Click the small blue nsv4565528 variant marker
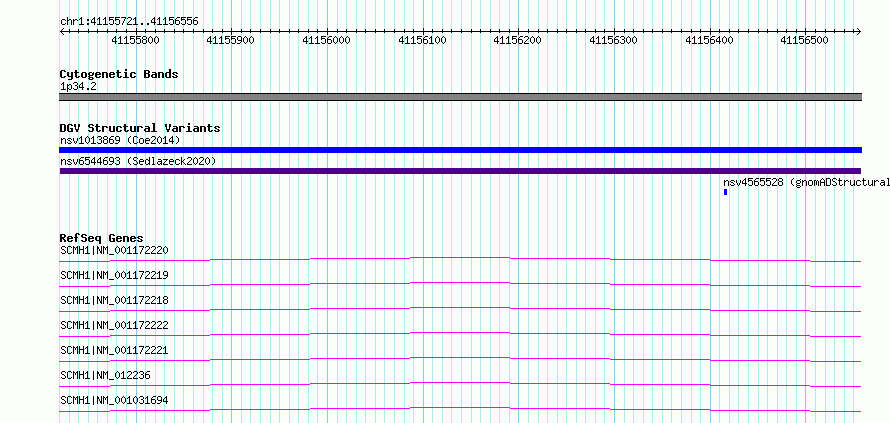Screen dimensions: 890x423 (x=725, y=192)
